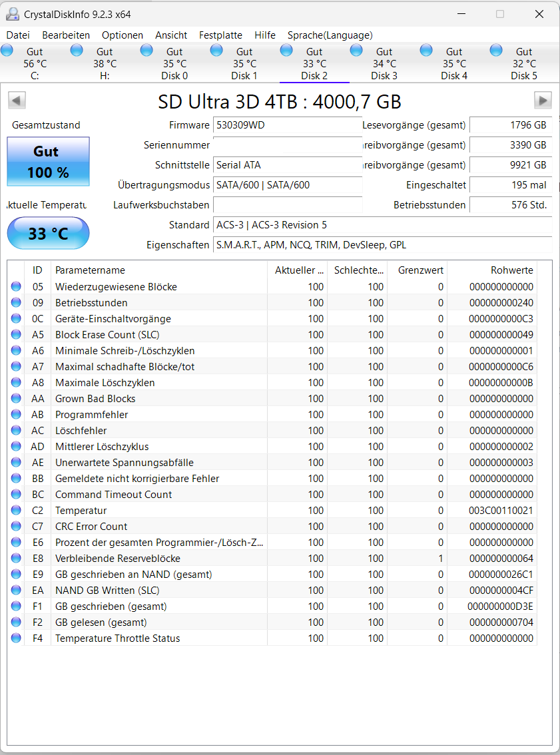
Task: Select GB geschrieben an NAND (gesamt) text
Action: (133, 575)
